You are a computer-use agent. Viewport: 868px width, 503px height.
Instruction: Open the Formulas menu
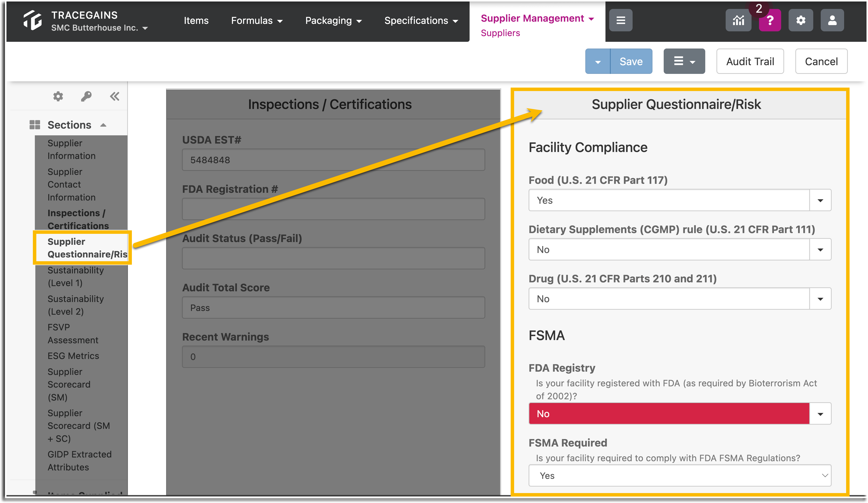(257, 21)
